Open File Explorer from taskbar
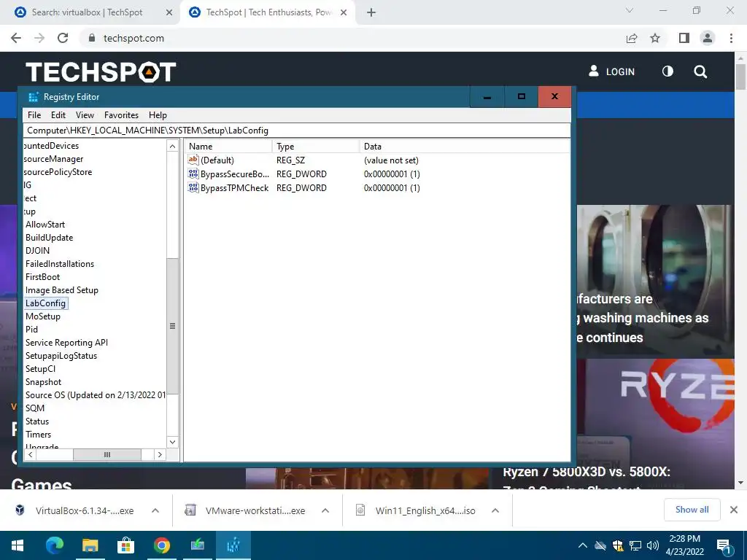 coord(90,545)
